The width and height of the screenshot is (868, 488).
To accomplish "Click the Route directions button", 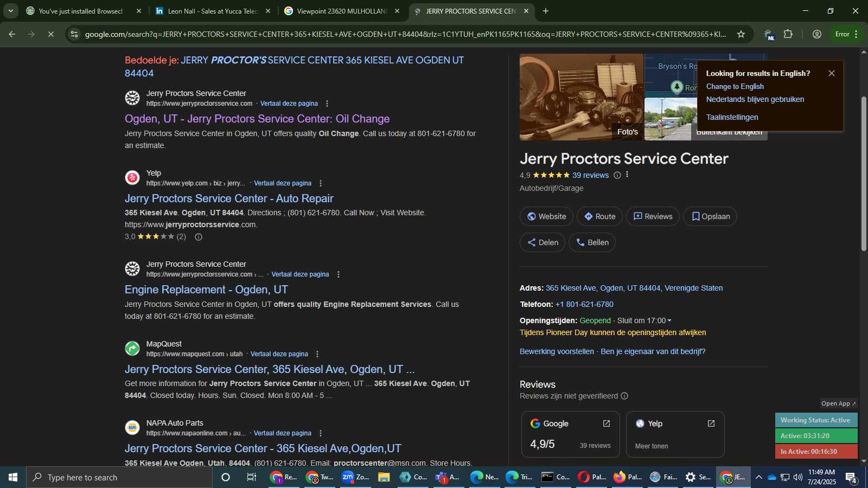I will 599,216.
